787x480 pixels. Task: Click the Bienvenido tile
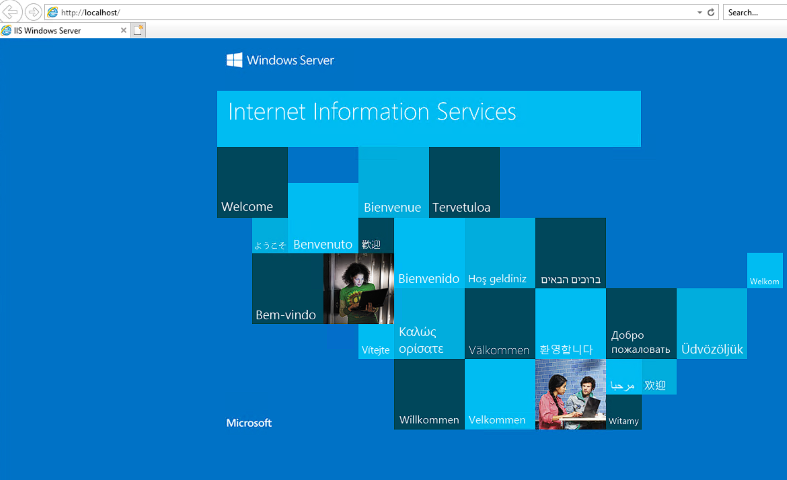[x=429, y=253]
